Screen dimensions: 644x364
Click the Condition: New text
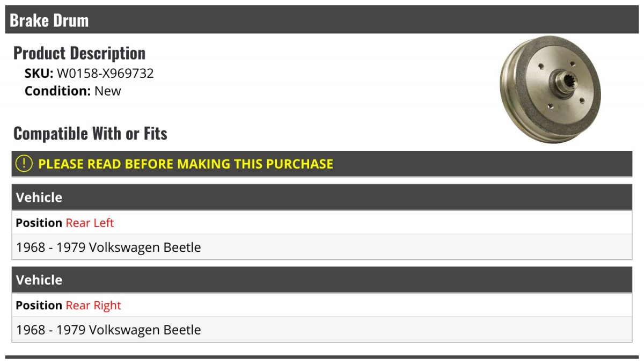point(73,91)
